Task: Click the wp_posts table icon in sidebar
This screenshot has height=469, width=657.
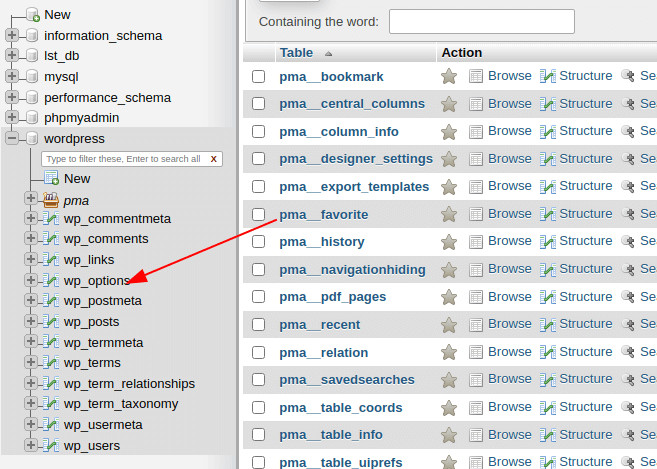Action: pyautogui.click(x=51, y=321)
